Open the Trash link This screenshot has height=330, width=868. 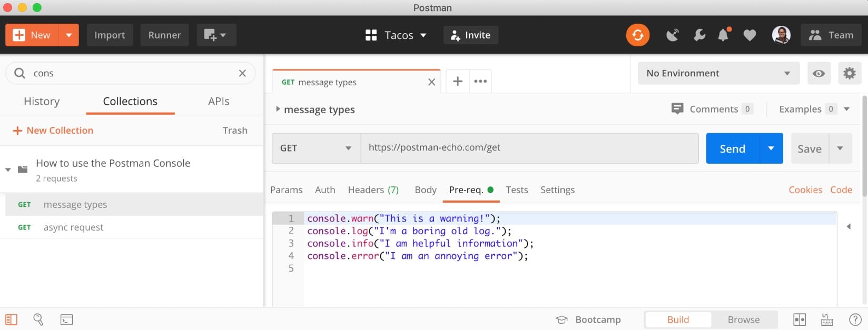(x=235, y=131)
